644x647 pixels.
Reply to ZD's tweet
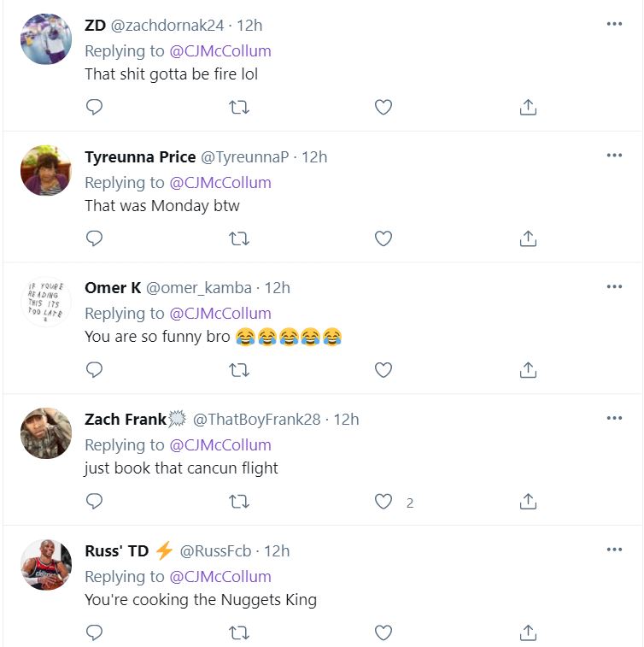click(x=95, y=107)
